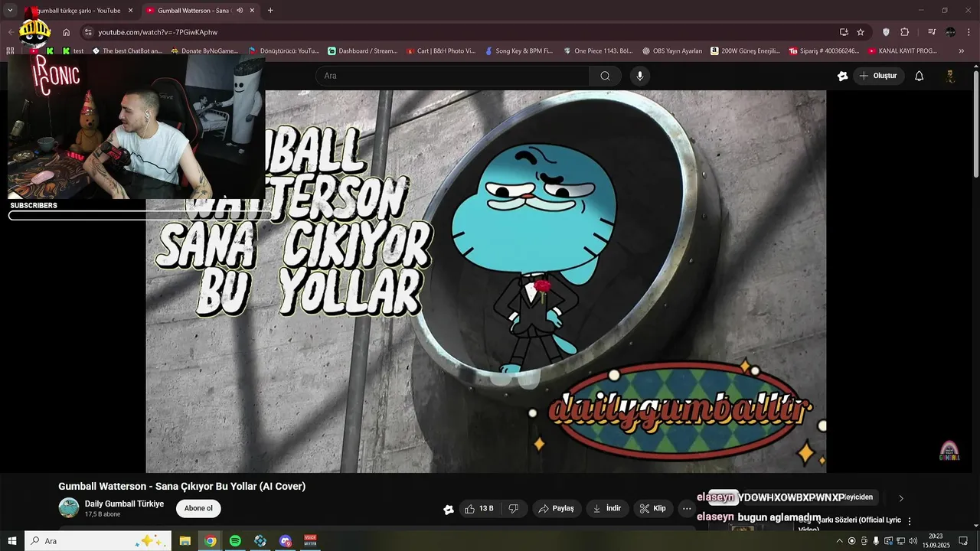Open the 'Cart | B&H Photo Vi...' bookmark
The image size is (980, 551).
pyautogui.click(x=441, y=51)
